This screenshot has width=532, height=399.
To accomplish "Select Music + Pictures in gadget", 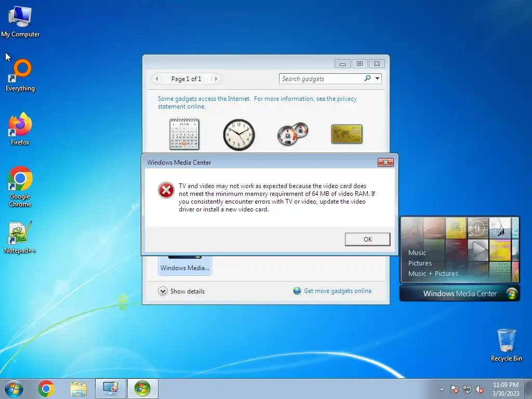I will tap(433, 273).
